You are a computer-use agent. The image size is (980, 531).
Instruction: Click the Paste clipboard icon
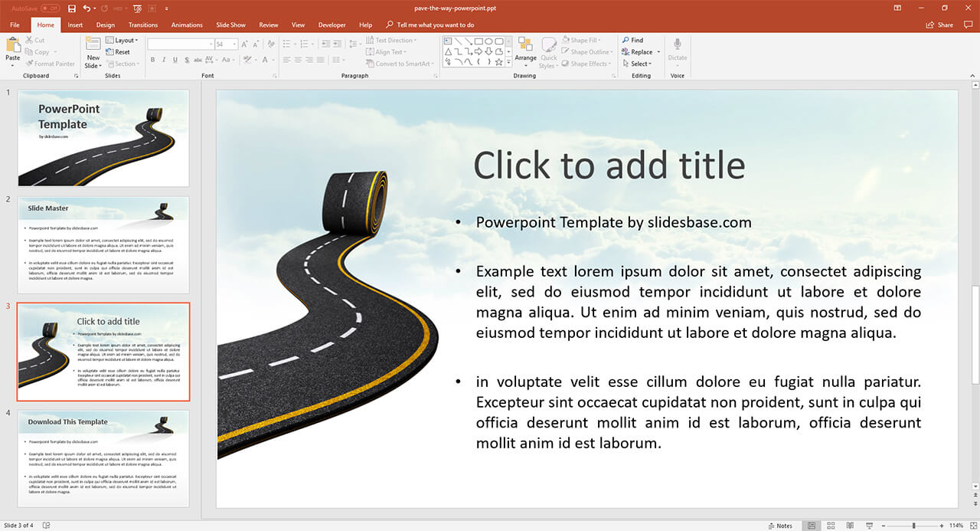[13, 46]
